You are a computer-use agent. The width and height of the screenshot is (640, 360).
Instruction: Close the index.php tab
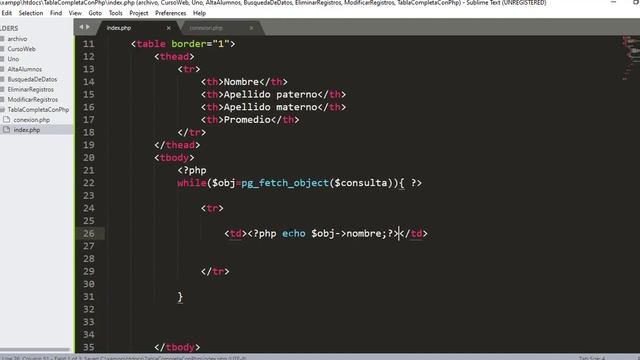click(x=169, y=28)
